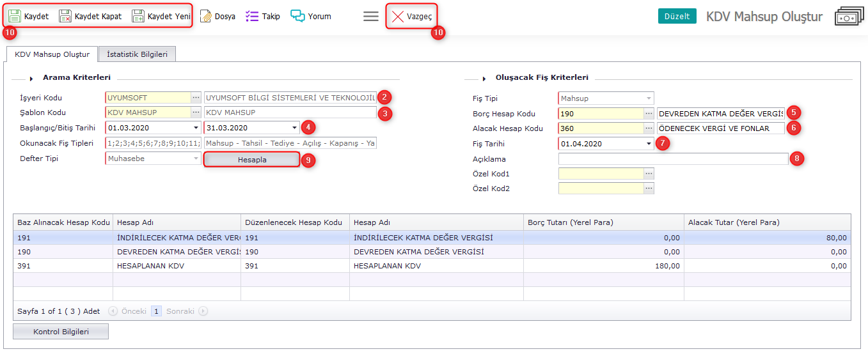Click Kaydet Yeni save-and-new icon
Viewport: 868px width, 356px height.
point(138,16)
